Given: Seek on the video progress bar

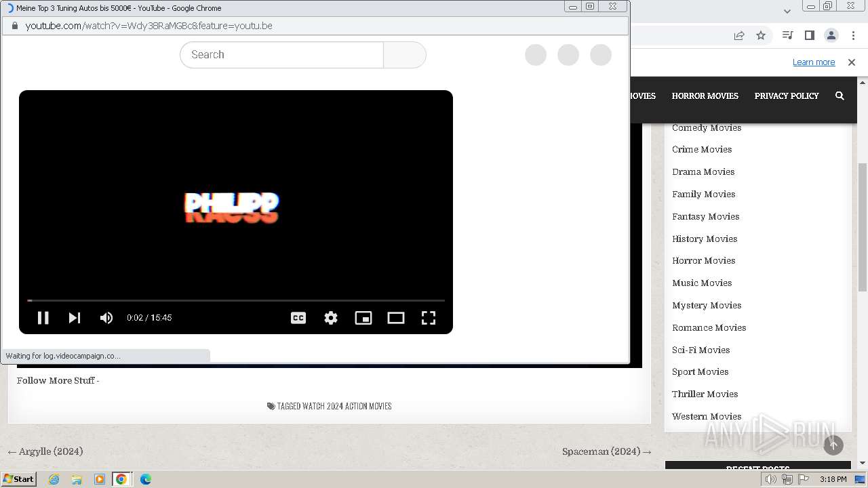Looking at the screenshot, I should pos(236,300).
